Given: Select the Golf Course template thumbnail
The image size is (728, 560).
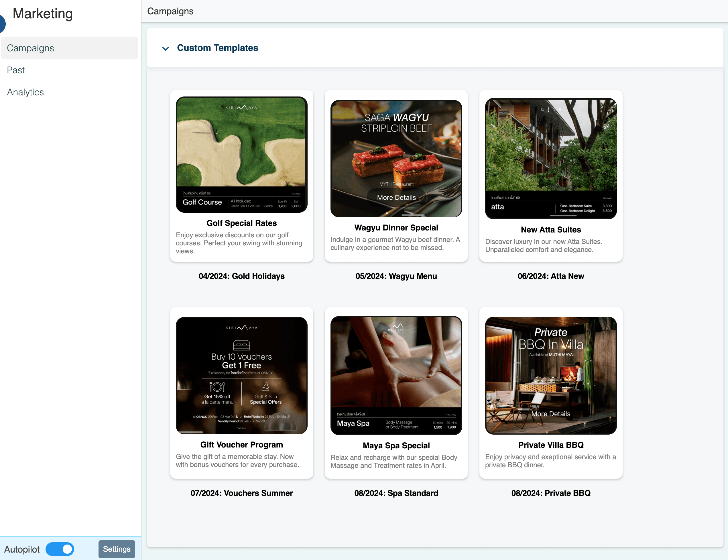Looking at the screenshot, I should pyautogui.click(x=242, y=155).
